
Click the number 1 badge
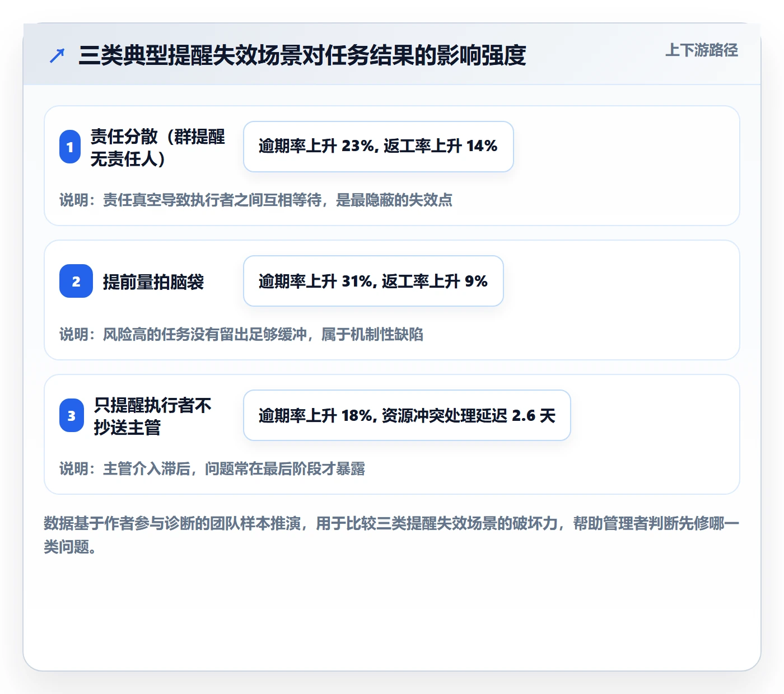coord(70,147)
